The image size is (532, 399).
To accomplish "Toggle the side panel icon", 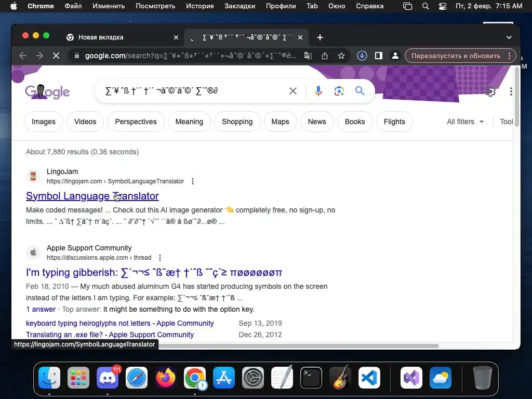I will click(x=379, y=56).
